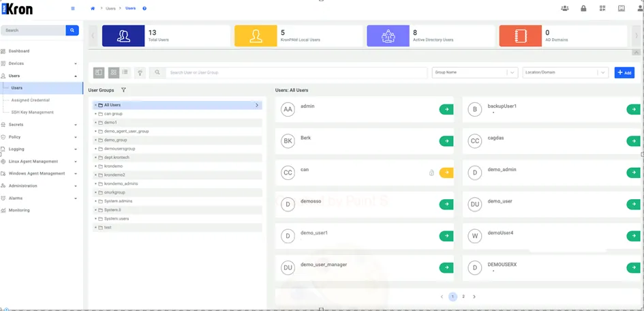Click previous page arrow in pagination

click(442, 297)
